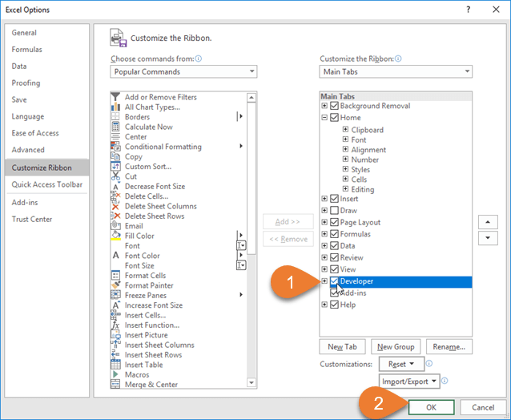Toggle the Help tab checkbox

coord(335,305)
